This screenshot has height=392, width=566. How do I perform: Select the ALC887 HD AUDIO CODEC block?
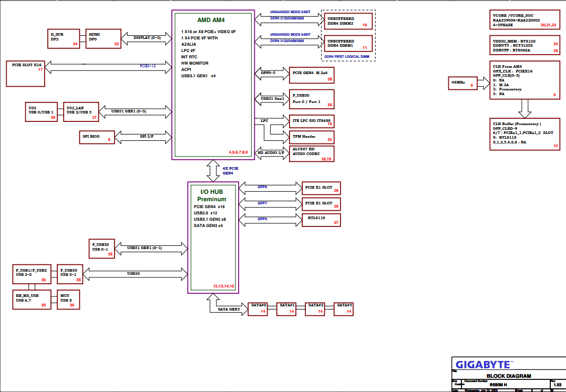click(x=312, y=154)
